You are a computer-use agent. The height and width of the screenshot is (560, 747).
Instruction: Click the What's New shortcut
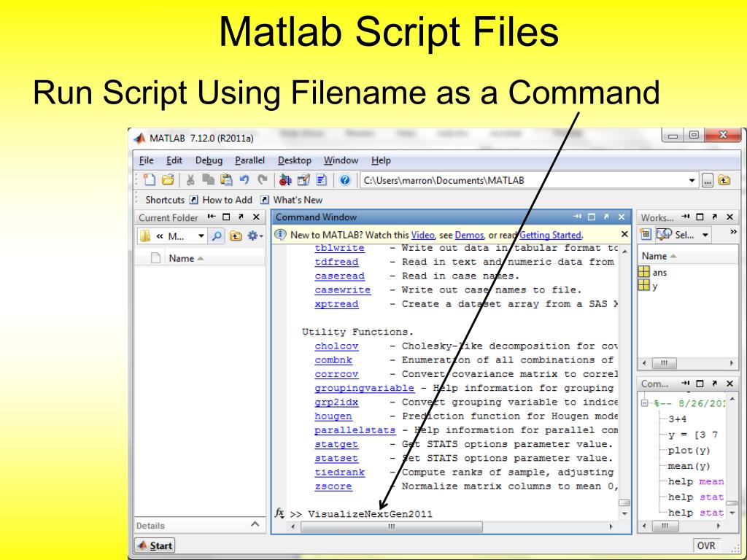click(291, 200)
